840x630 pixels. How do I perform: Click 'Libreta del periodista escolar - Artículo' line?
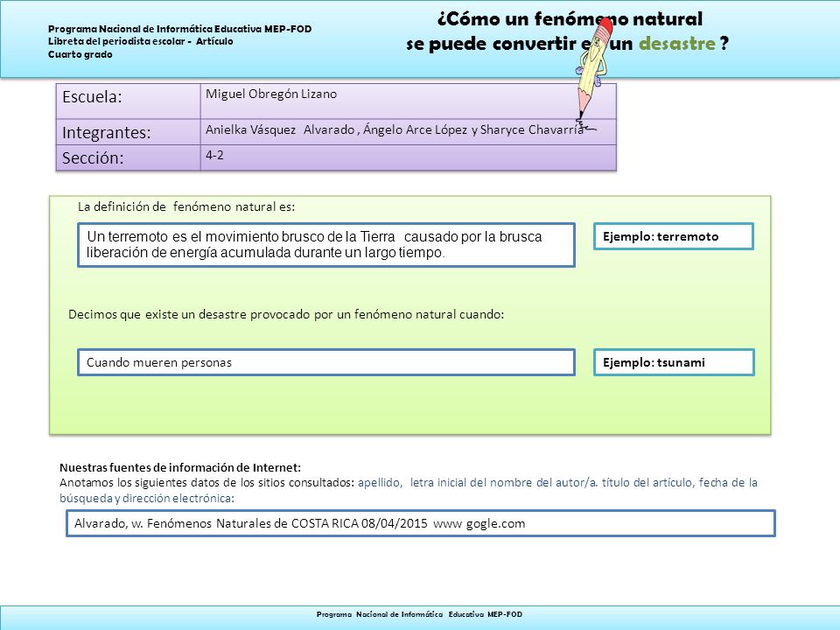pyautogui.click(x=140, y=41)
